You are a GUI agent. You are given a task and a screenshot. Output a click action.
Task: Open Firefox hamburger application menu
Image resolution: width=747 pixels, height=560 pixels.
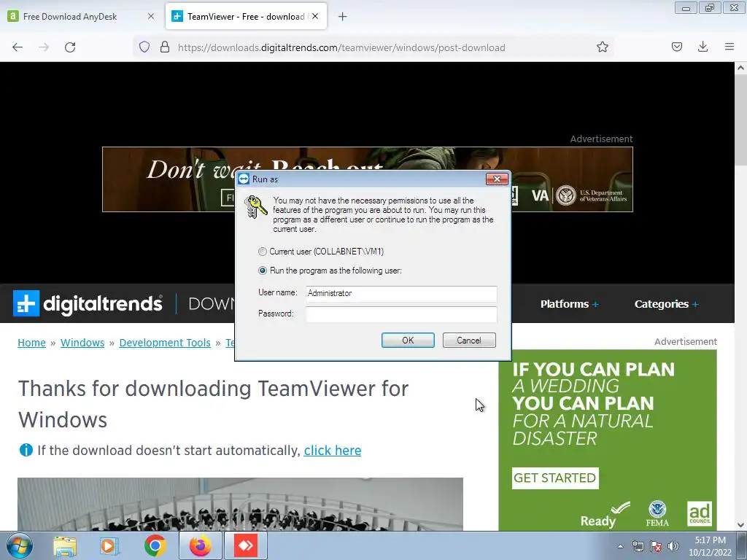coord(729,47)
